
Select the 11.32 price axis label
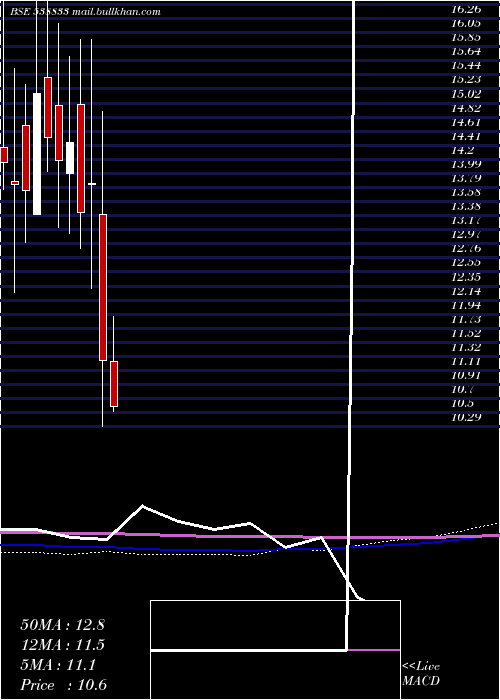[466, 347]
